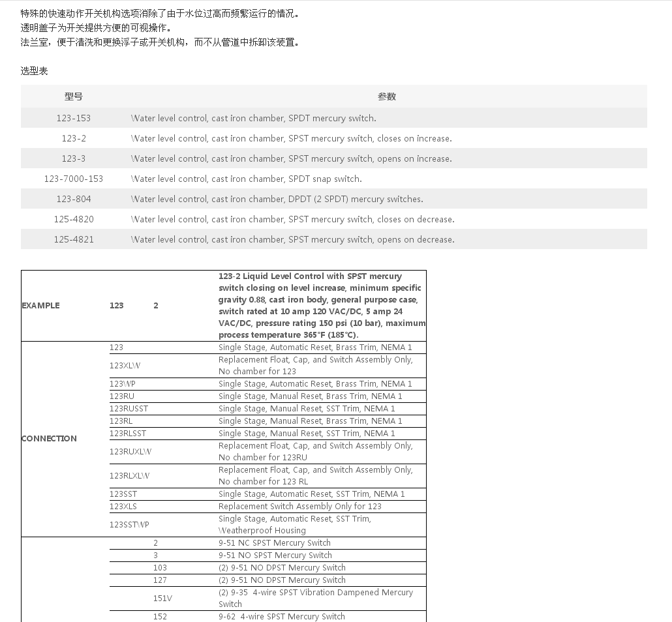The height and width of the screenshot is (622, 672).
Task: Click the Chinese line beginning '透明盖子'
Action: coord(97,28)
